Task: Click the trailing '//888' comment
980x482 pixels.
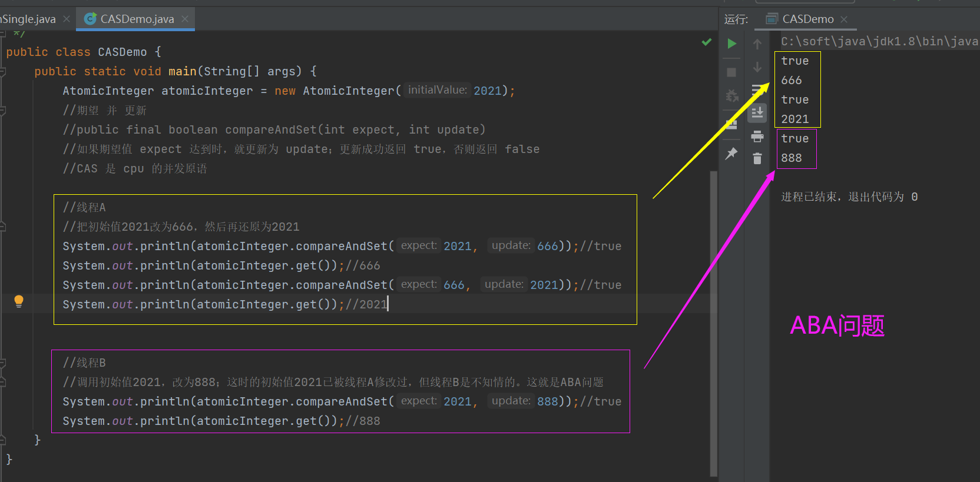Action: [363, 421]
